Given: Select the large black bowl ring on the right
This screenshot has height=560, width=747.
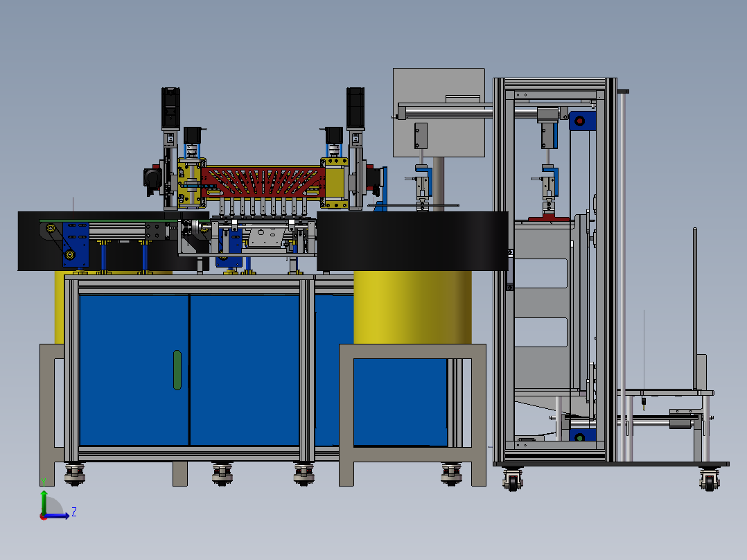Looking at the screenshot, I should [412, 241].
